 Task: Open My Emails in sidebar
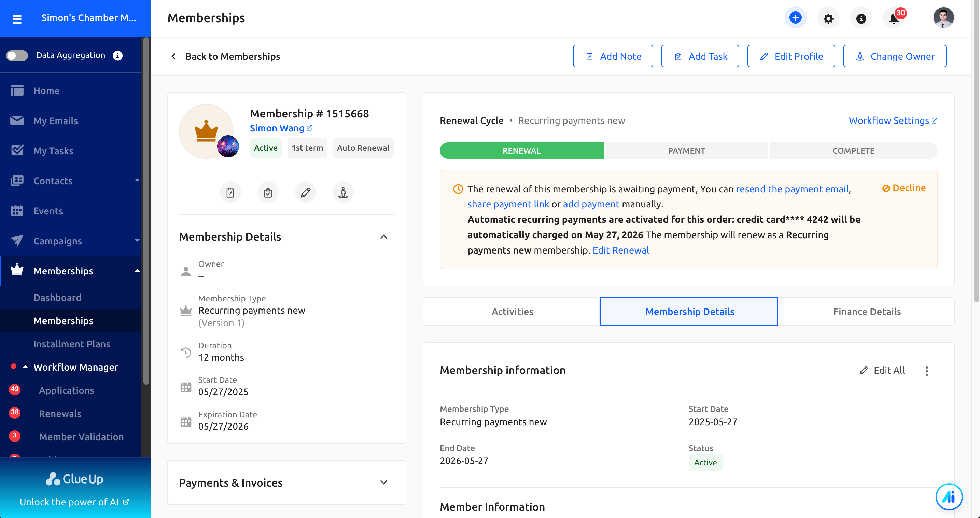[56, 120]
